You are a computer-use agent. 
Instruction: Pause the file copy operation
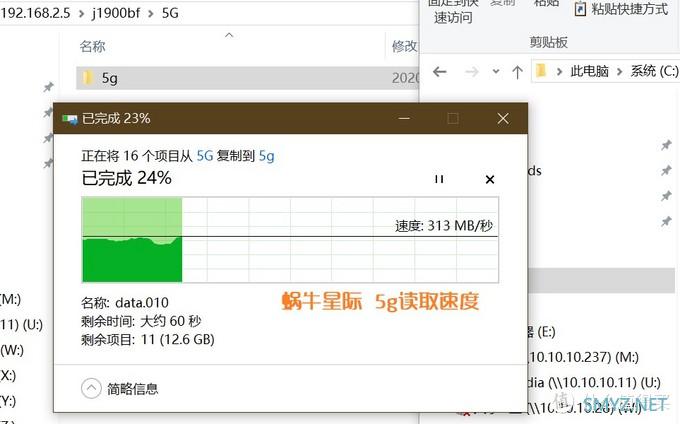pyautogui.click(x=439, y=179)
